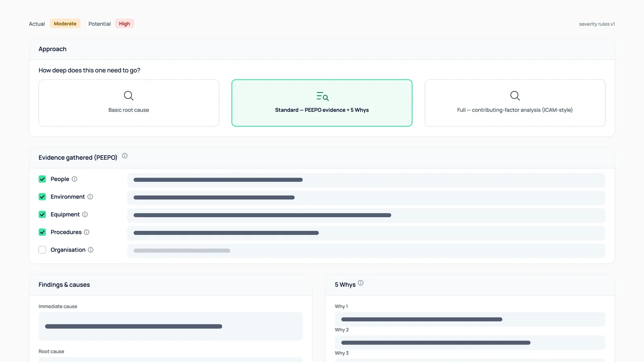Click the Why 2 input field
Screen dimensions: 644x362
point(470,343)
